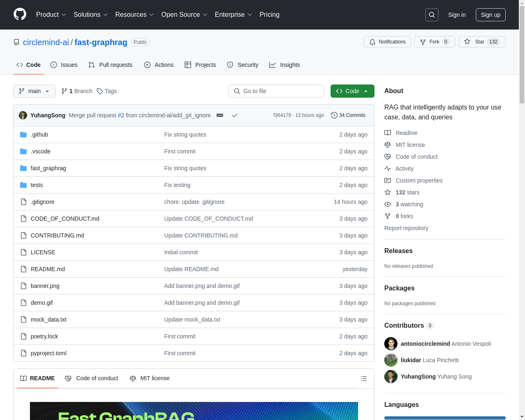Click the Notifications bell button
Viewport: 525px width, 420px height.
387,42
